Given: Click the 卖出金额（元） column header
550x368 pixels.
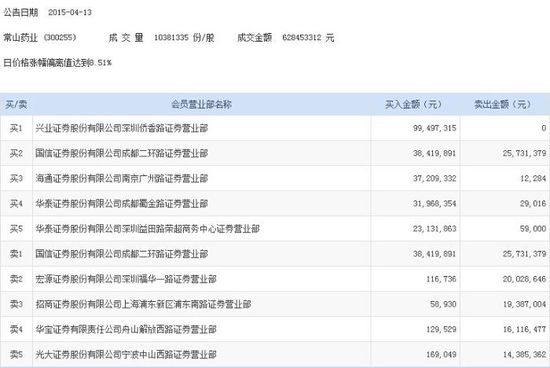Looking at the screenshot, I should coord(503,104).
